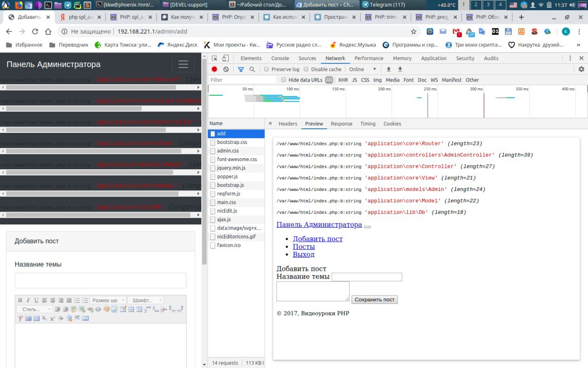Filter network requests by CSS
Screen dimensions: 588x368
click(365, 80)
